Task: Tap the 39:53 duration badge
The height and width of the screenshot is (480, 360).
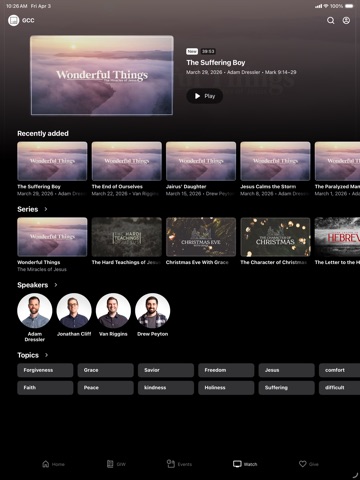Action: point(208,51)
